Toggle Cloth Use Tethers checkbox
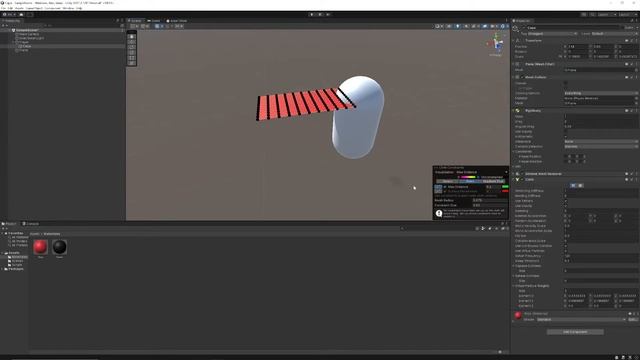This screenshot has height=360, width=640. click(x=566, y=201)
